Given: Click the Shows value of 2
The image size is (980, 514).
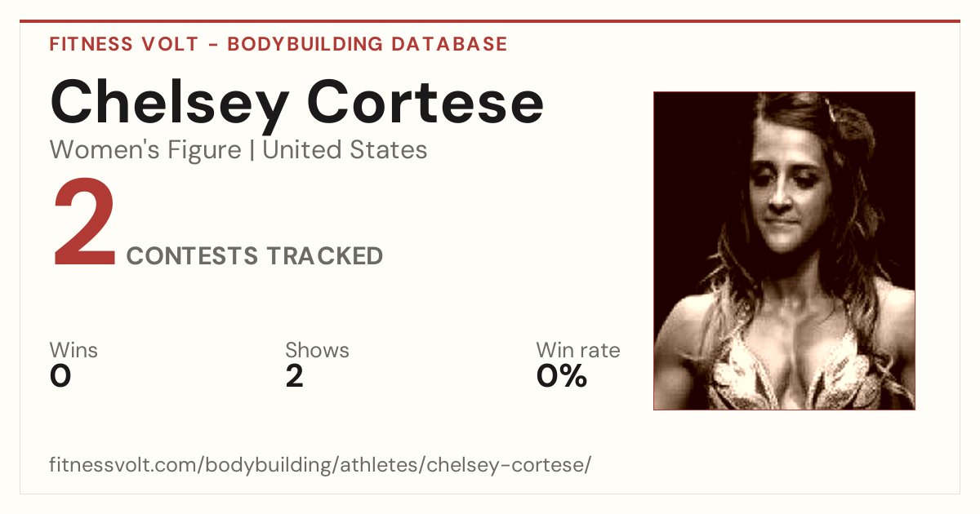Looking at the screenshot, I should click(x=294, y=376).
